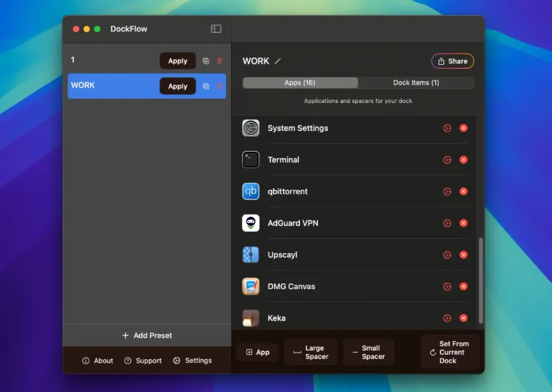
Task: Select the DMG Canvas row name
Action: pyautogui.click(x=291, y=286)
